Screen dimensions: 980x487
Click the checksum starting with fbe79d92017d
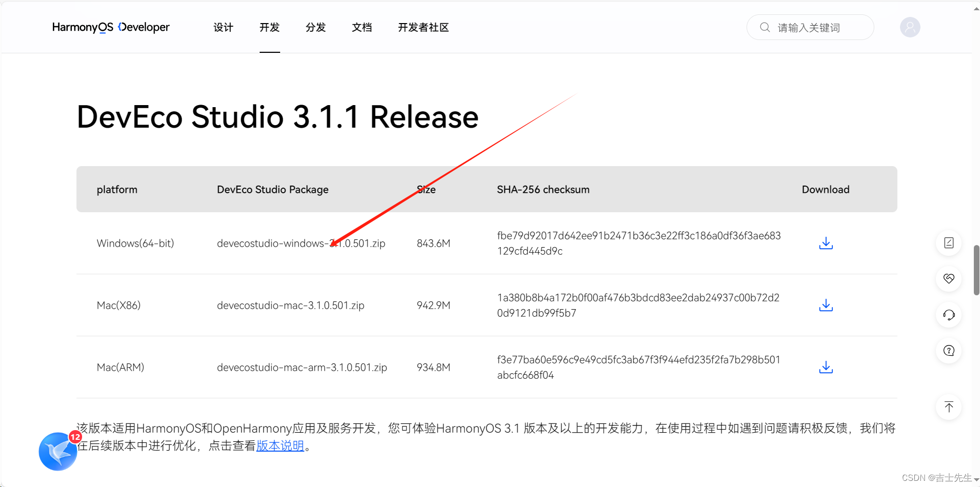click(x=639, y=243)
